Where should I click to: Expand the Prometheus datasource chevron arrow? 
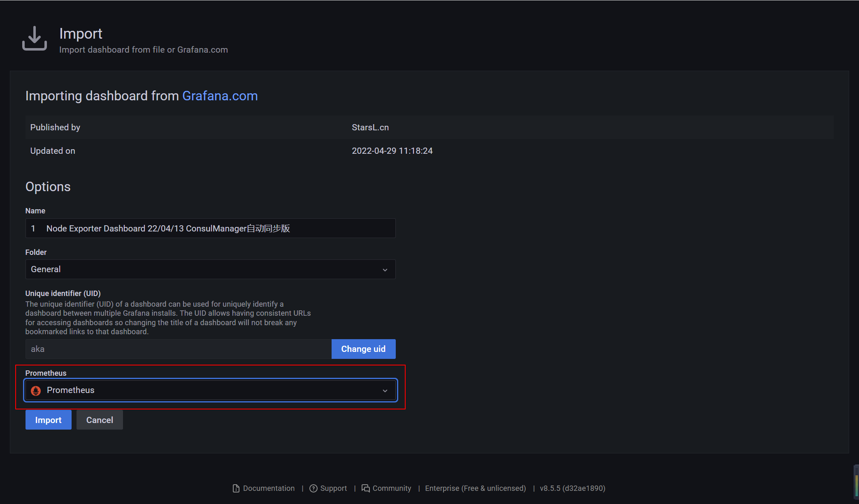click(385, 391)
